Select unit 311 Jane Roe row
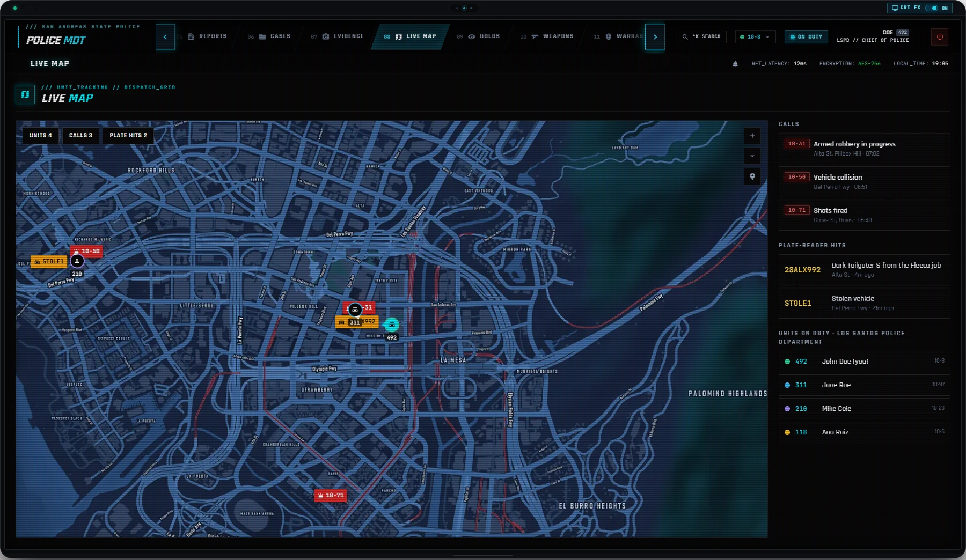Image resolution: width=966 pixels, height=560 pixels. pos(864,385)
